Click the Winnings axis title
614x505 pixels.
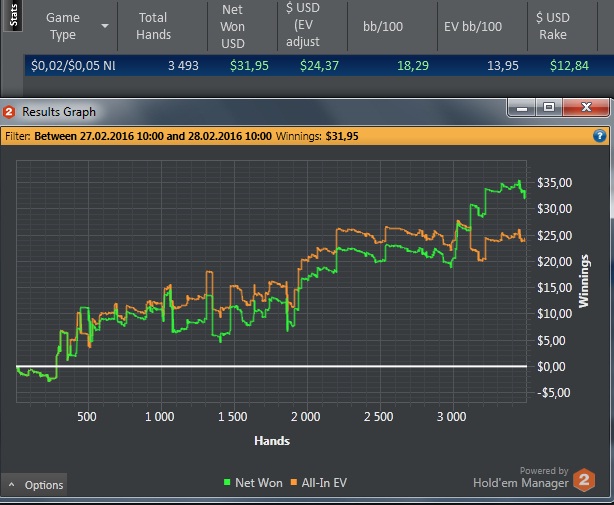(584, 281)
